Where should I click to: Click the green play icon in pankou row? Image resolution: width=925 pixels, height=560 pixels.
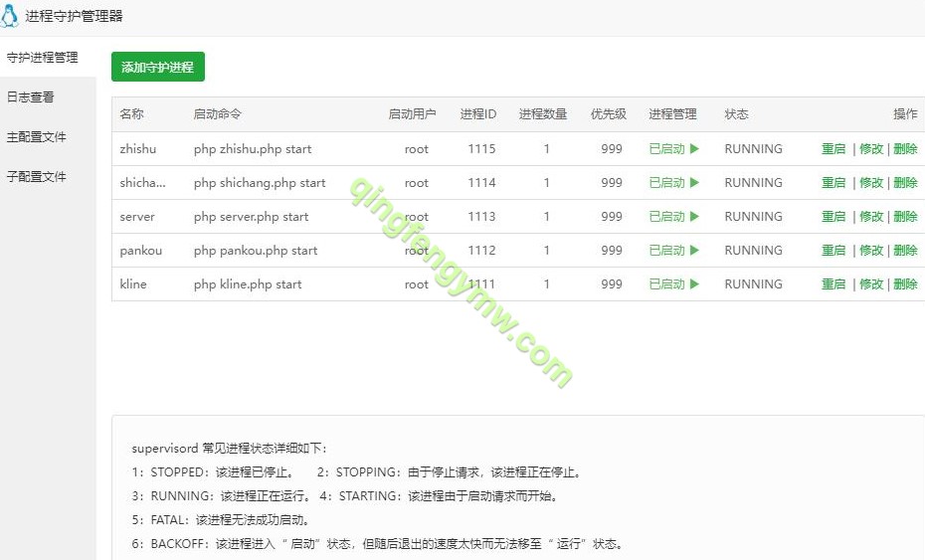tap(694, 251)
